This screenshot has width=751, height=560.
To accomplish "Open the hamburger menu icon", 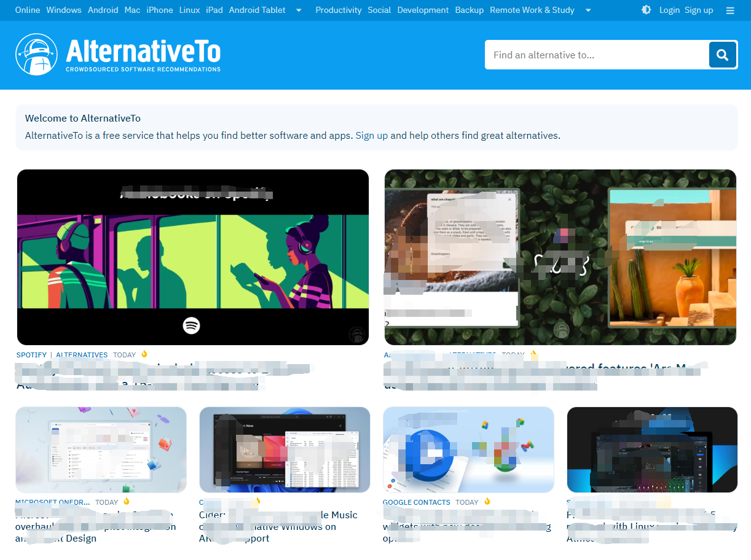I will click(x=730, y=10).
